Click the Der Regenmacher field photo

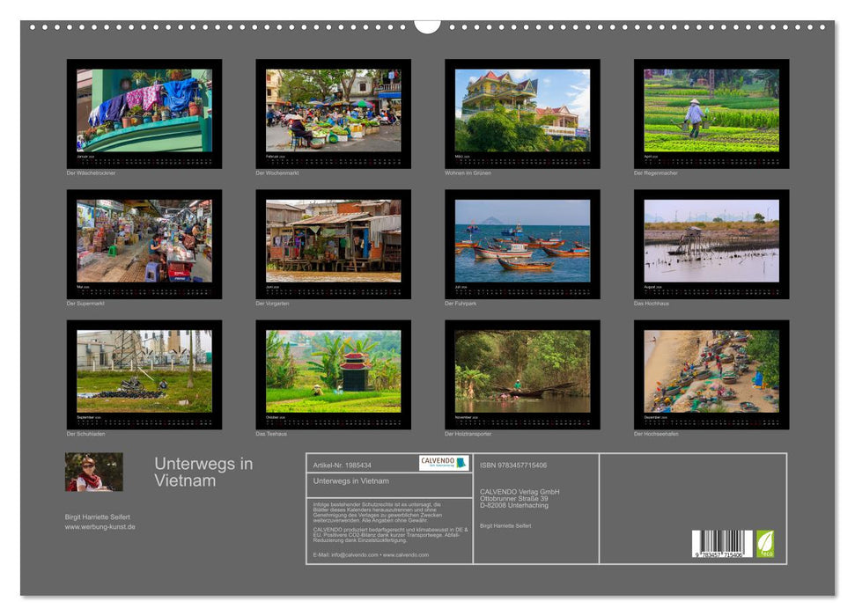point(711,111)
